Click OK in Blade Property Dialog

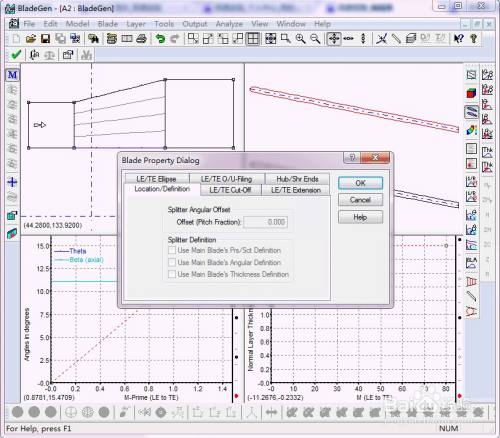pos(360,183)
